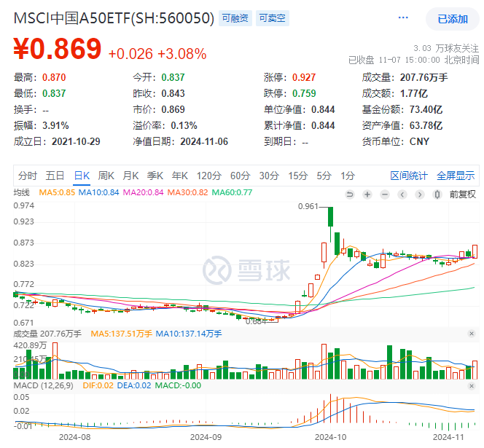The width and height of the screenshot is (484, 448).
Task: Click the 已添加 watchlist button
Action: (453, 19)
